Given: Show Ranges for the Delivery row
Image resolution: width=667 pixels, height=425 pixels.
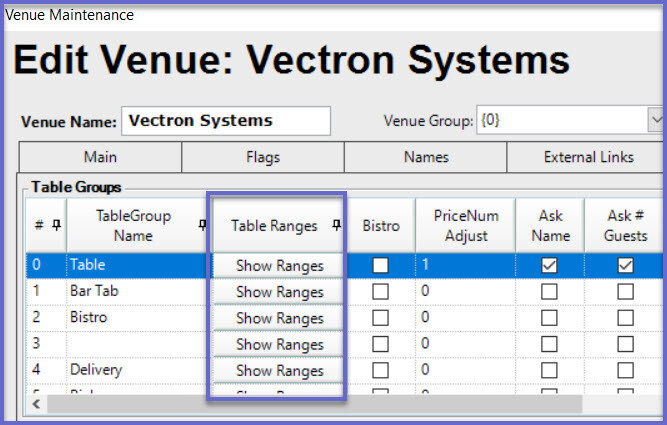Looking at the screenshot, I should (x=278, y=371).
